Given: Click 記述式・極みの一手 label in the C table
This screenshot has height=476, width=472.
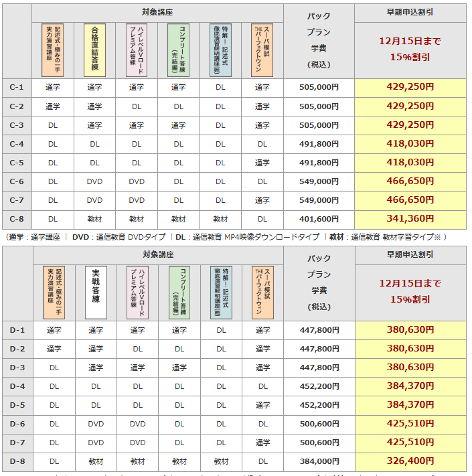Looking at the screenshot, I should click(52, 50).
